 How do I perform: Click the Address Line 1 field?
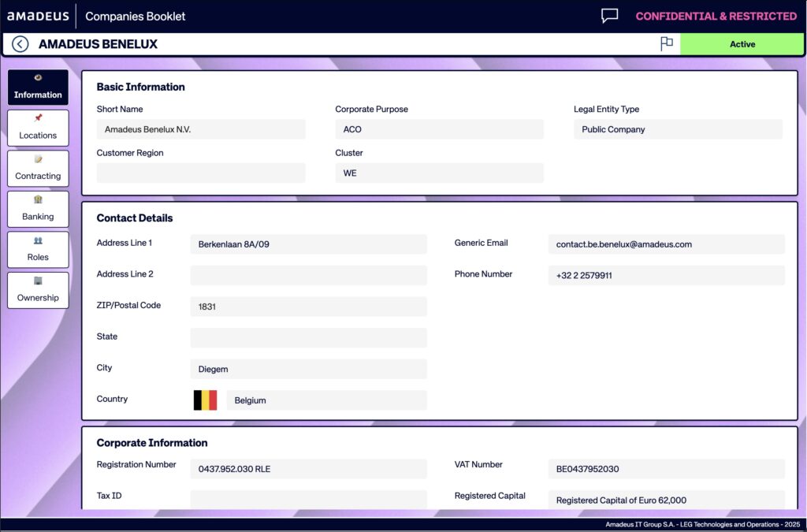tap(308, 244)
